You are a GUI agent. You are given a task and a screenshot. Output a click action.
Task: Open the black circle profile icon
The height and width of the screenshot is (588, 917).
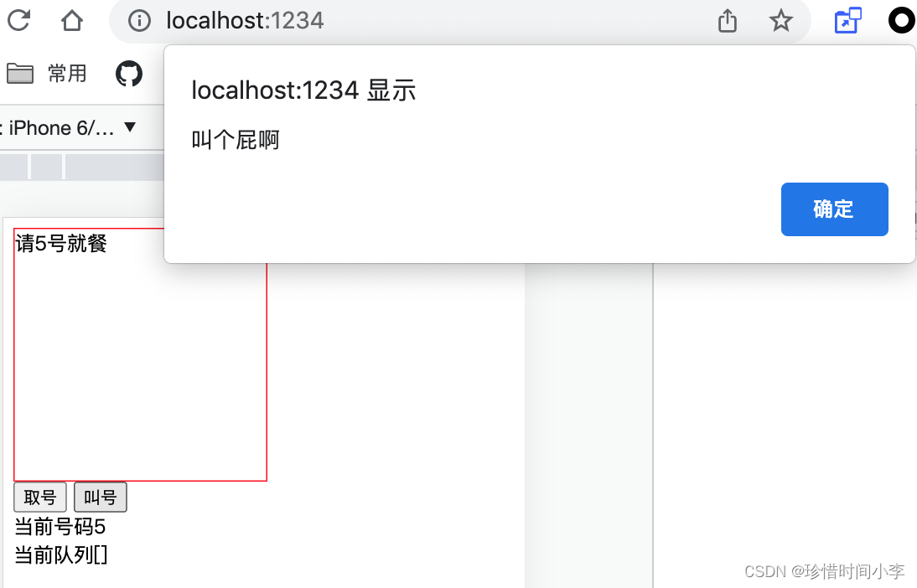click(903, 20)
